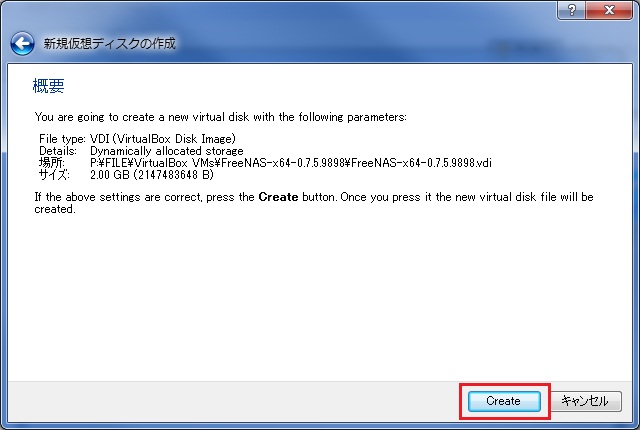Image resolution: width=640 pixels, height=430 pixels.
Task: Click the 概要 heading
Action: click(49, 87)
